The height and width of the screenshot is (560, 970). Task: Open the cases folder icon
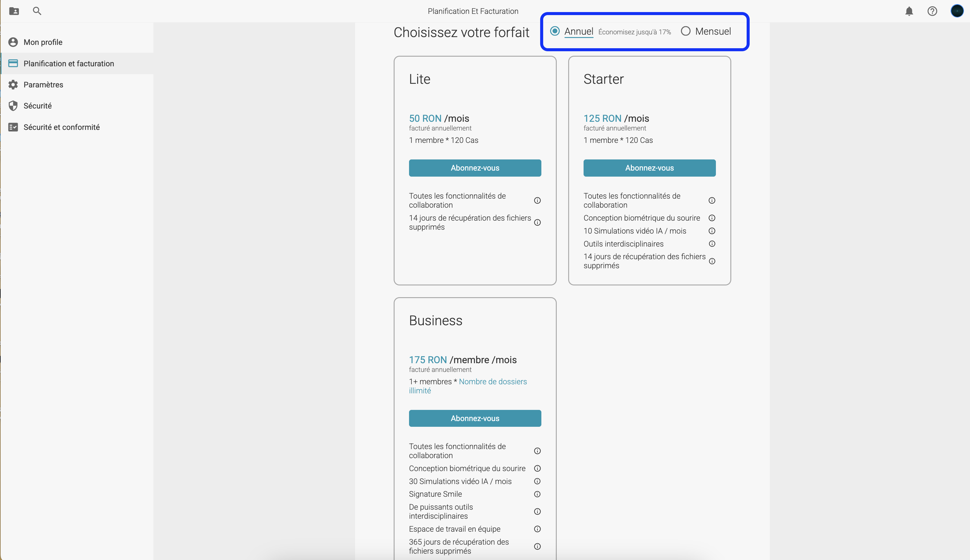pos(14,11)
